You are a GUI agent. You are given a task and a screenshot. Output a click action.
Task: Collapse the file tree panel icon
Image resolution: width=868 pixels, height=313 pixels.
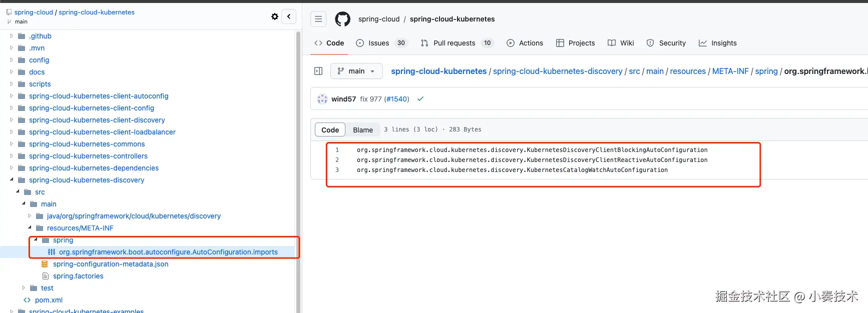pyautogui.click(x=318, y=71)
